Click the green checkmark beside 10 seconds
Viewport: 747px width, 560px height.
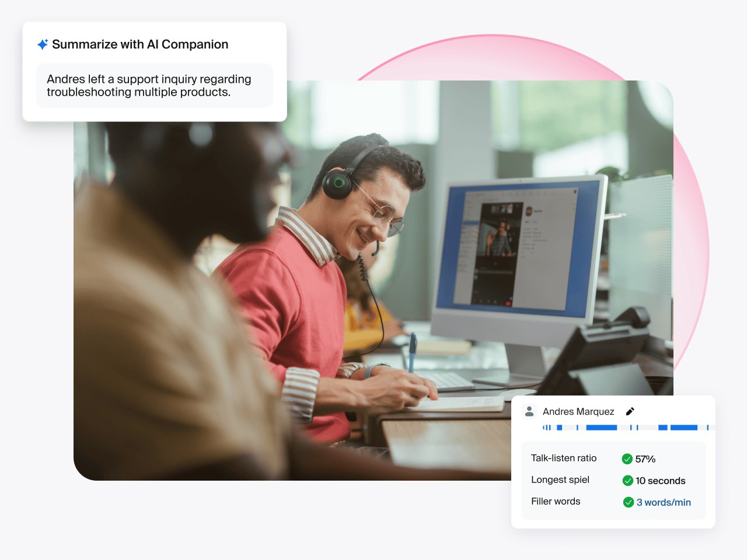pyautogui.click(x=628, y=481)
